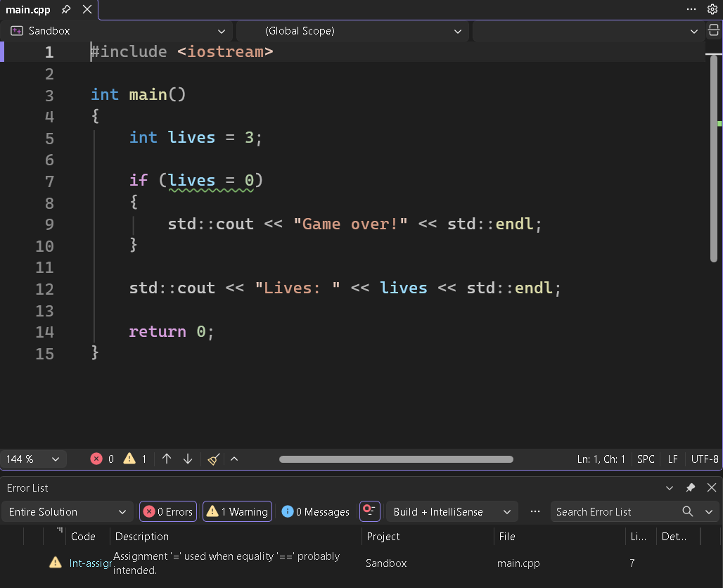Click the split editor icon
The width and height of the screenshot is (723, 588).
[714, 30]
